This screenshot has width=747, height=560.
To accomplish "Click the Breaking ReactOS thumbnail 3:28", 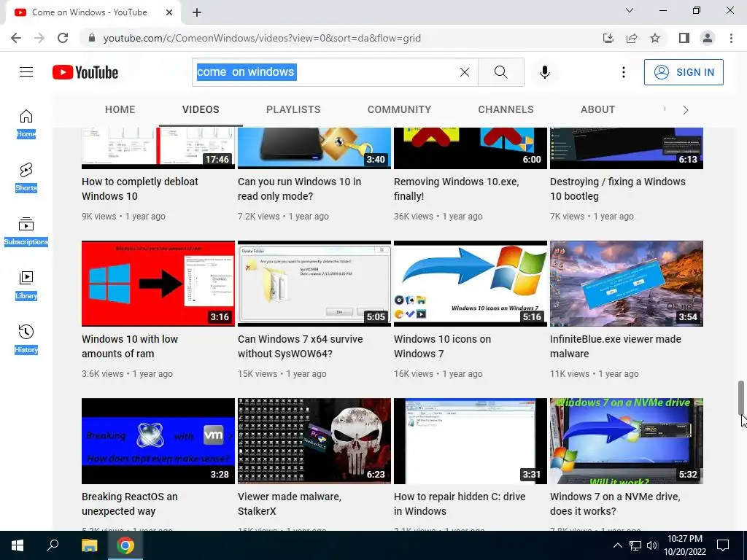I will tap(158, 441).
